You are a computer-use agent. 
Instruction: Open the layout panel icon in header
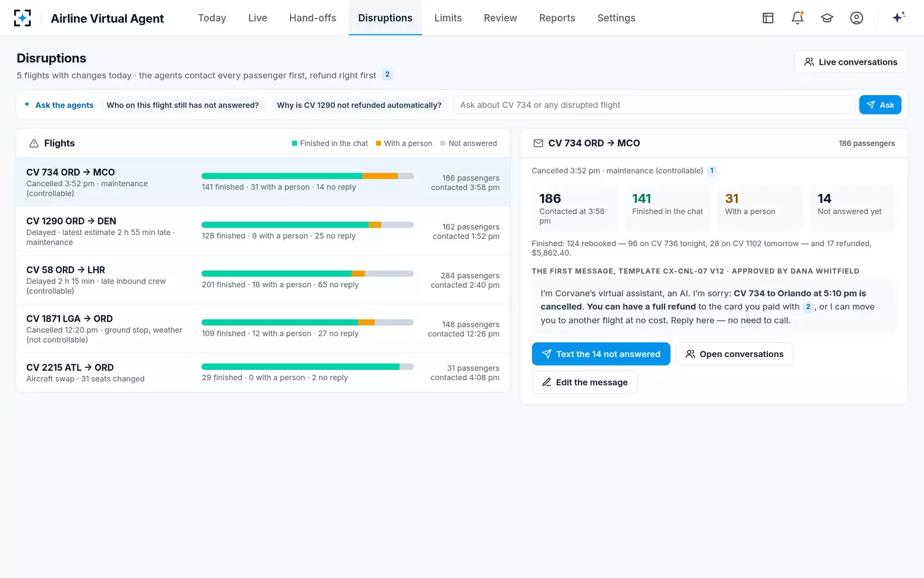pos(768,18)
